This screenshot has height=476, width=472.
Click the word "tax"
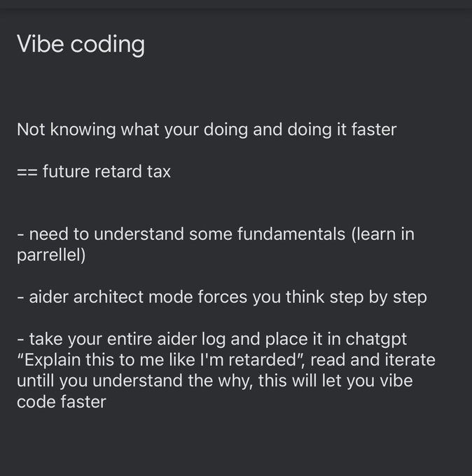(158, 171)
